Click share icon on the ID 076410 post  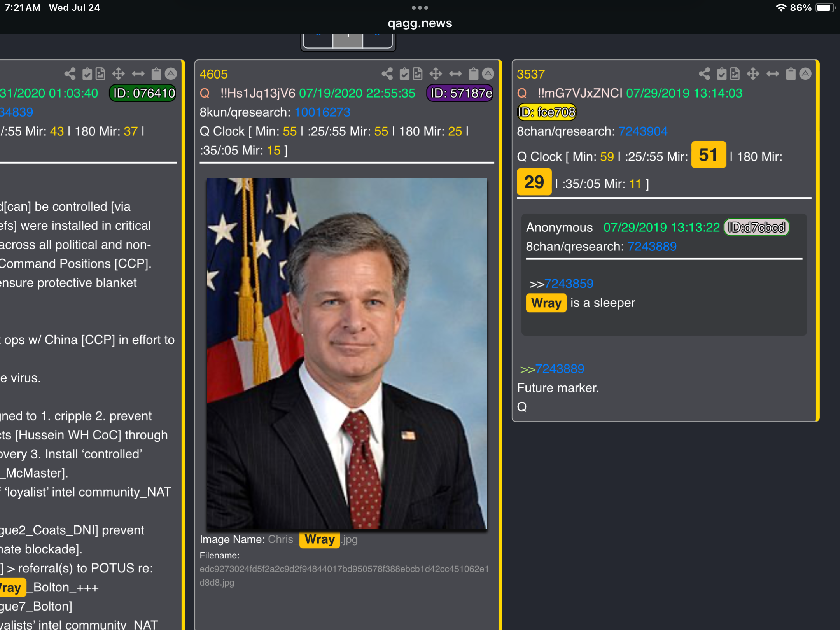tap(70, 73)
